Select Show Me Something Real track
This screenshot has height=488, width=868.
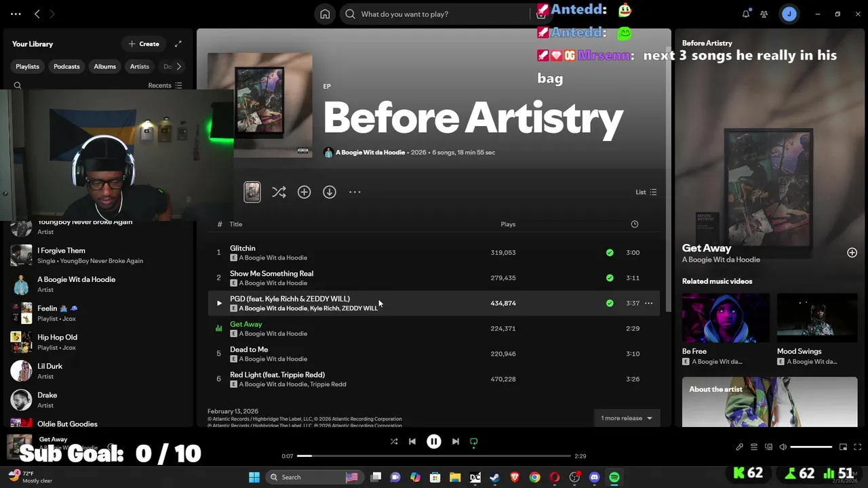pos(271,274)
